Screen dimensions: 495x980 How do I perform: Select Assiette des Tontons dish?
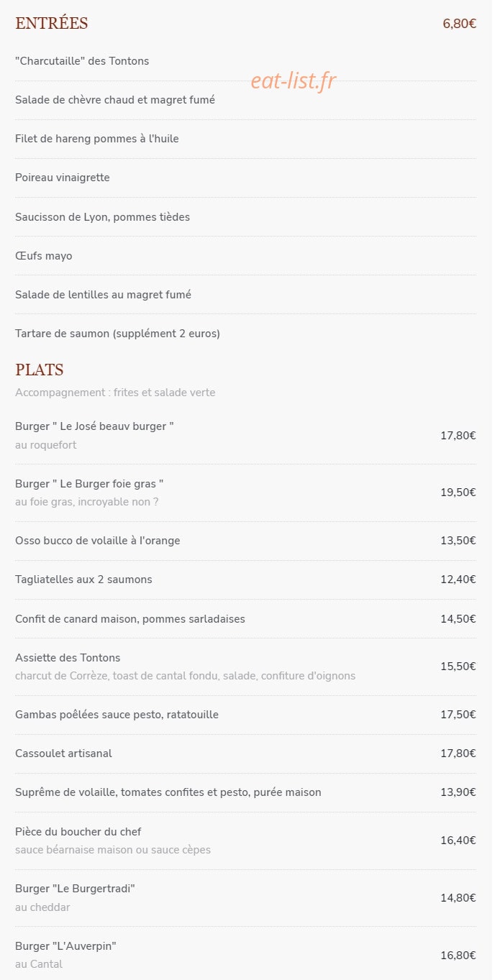(x=68, y=658)
